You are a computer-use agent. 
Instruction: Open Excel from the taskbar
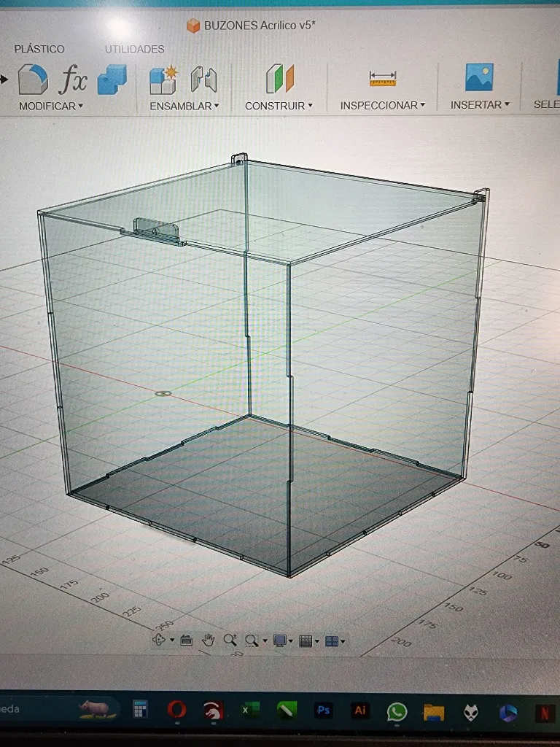point(249,711)
